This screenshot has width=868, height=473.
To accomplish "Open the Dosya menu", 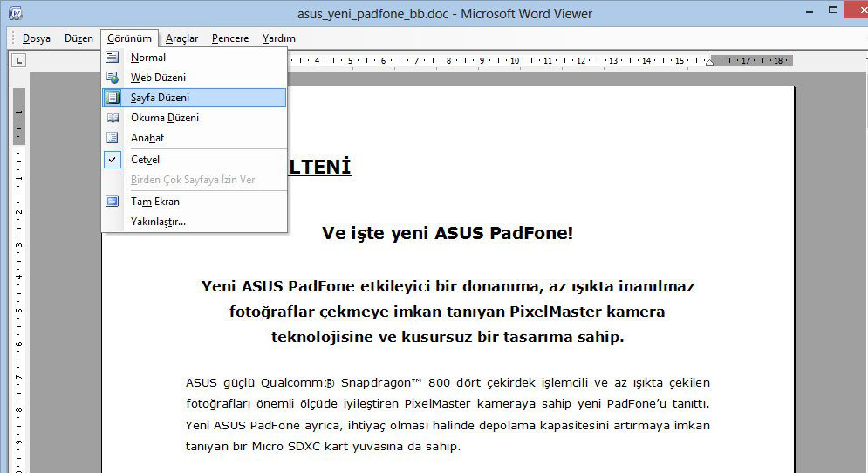I will coord(37,38).
